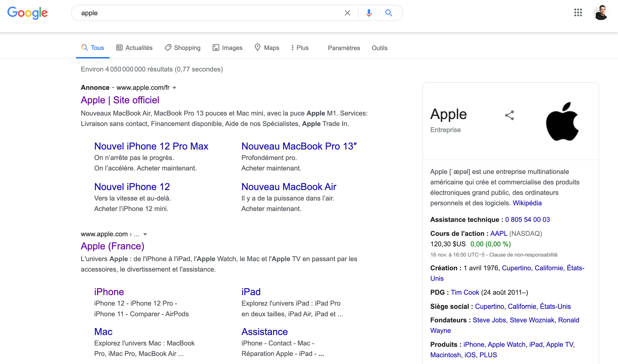Viewport: 618px width, 364px height.
Task: Click the Tim Cook link
Action: pos(465,292)
